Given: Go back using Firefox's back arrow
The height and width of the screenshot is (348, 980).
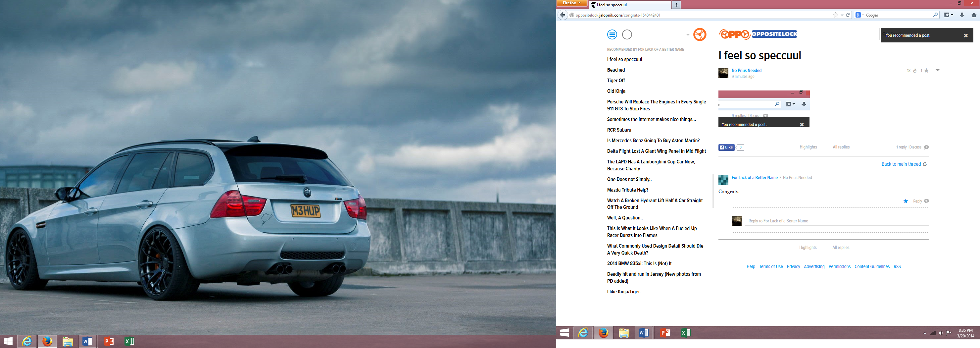Looking at the screenshot, I should click(x=563, y=15).
